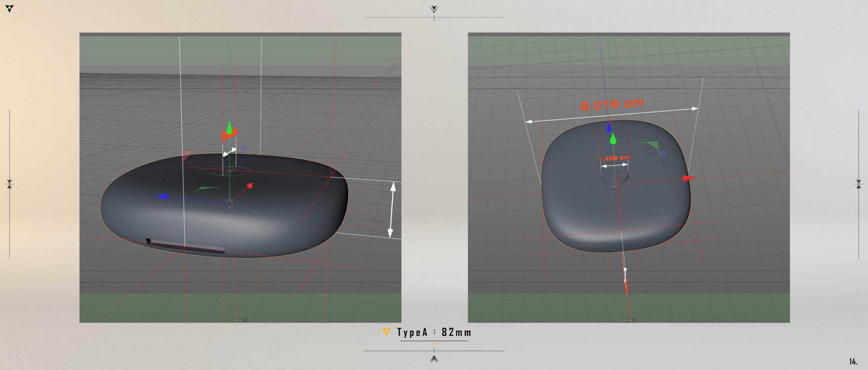Click hourglass marker on left margin line
The image size is (868, 370).
[9, 184]
